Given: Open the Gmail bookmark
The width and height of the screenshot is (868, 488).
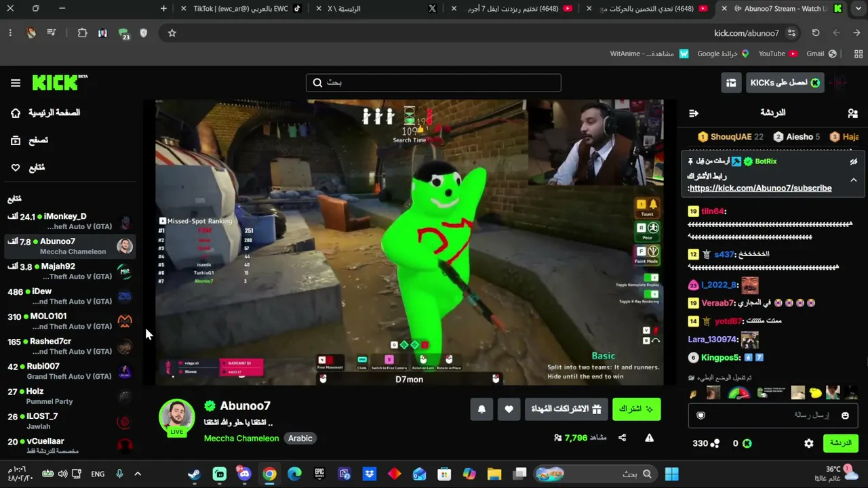Looking at the screenshot, I should (821, 54).
